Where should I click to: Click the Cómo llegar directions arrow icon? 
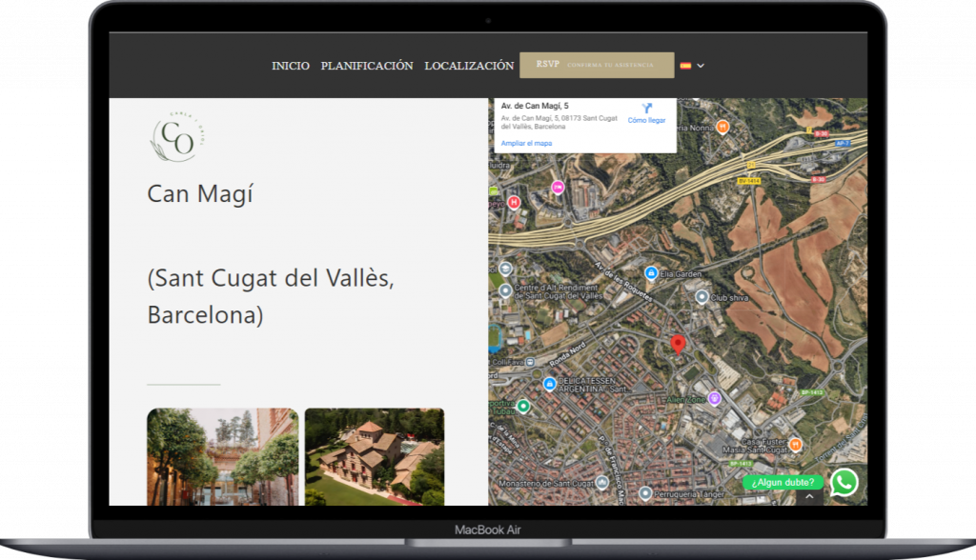645,109
